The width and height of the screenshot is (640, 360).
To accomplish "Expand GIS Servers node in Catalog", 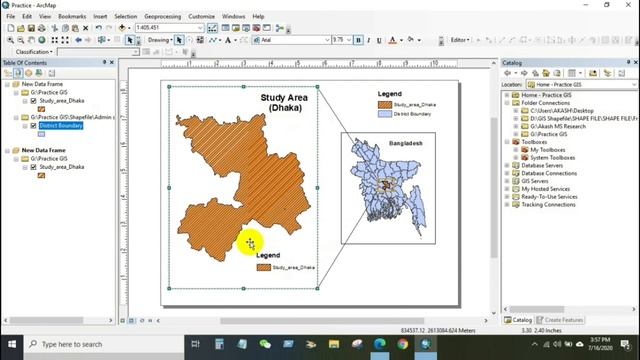I will (x=507, y=181).
